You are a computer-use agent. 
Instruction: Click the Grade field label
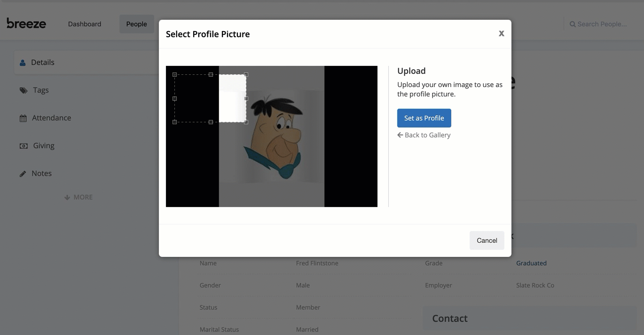pyautogui.click(x=434, y=263)
